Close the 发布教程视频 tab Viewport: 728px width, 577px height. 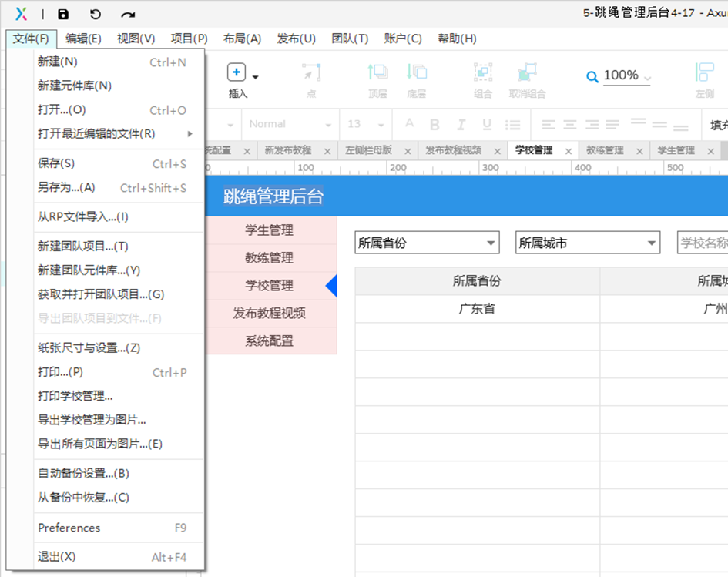[497, 151]
